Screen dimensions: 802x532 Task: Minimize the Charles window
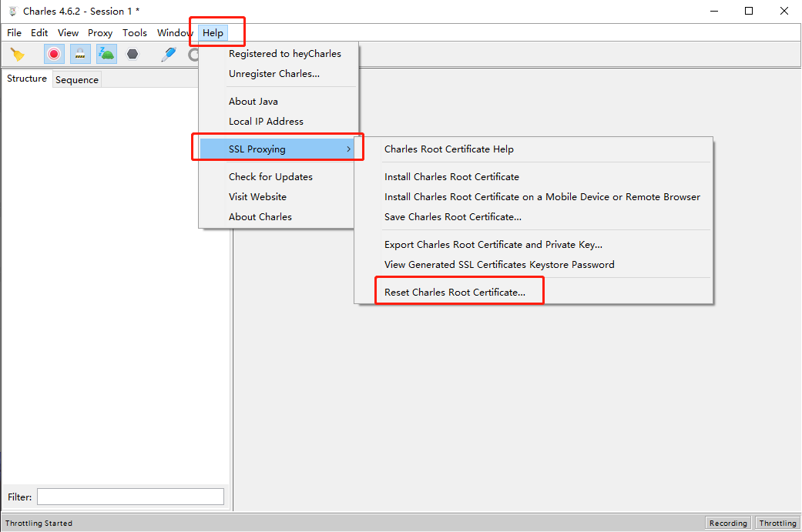point(714,11)
